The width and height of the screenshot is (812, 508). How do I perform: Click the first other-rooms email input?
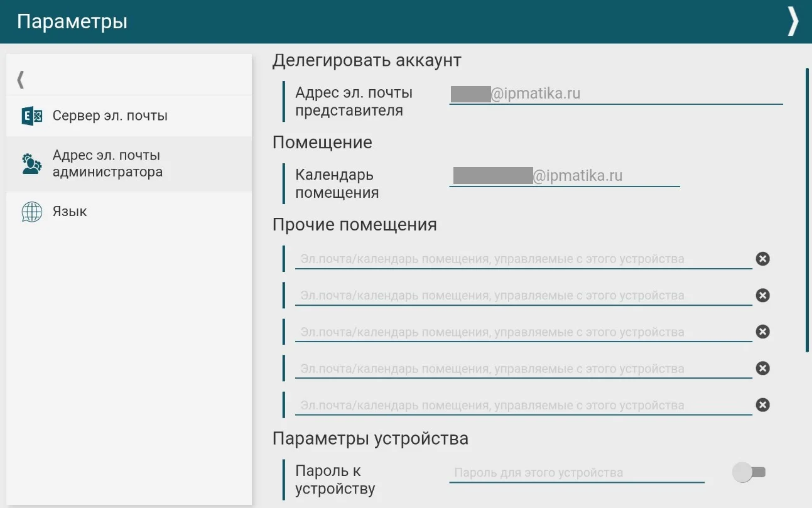point(522,259)
